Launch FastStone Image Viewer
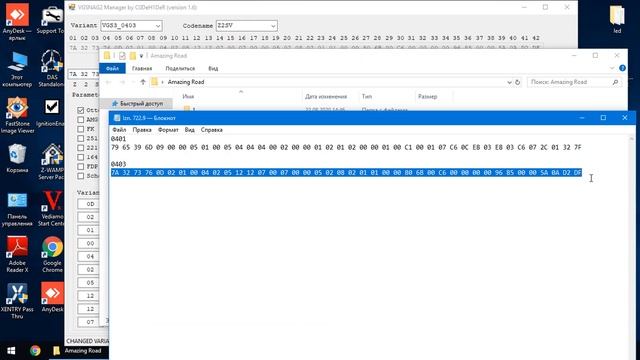 coord(17,116)
